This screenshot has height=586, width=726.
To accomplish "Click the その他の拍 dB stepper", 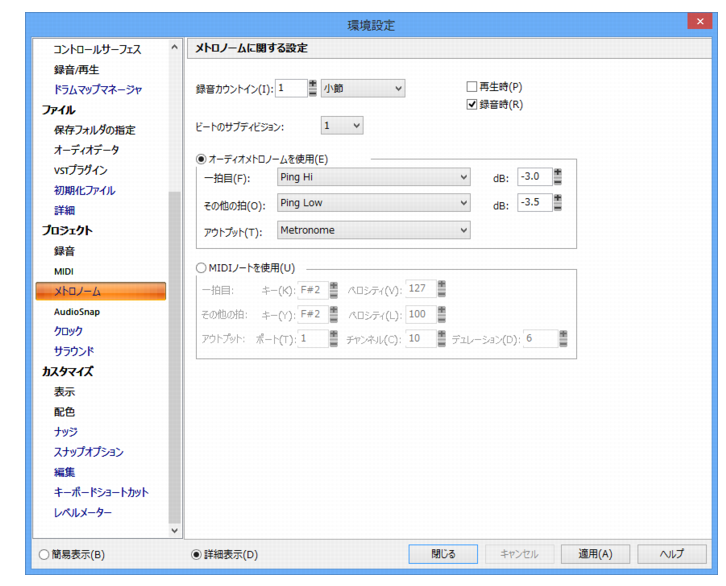I will 558,202.
